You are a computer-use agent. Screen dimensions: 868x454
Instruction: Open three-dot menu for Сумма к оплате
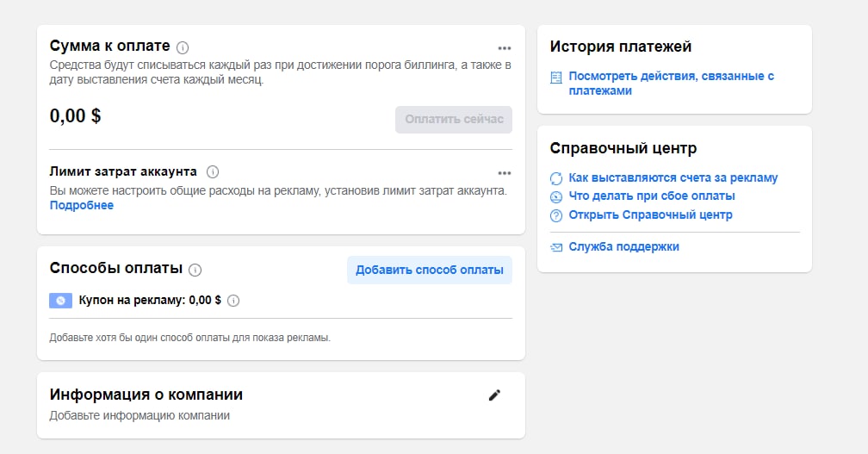click(x=505, y=48)
